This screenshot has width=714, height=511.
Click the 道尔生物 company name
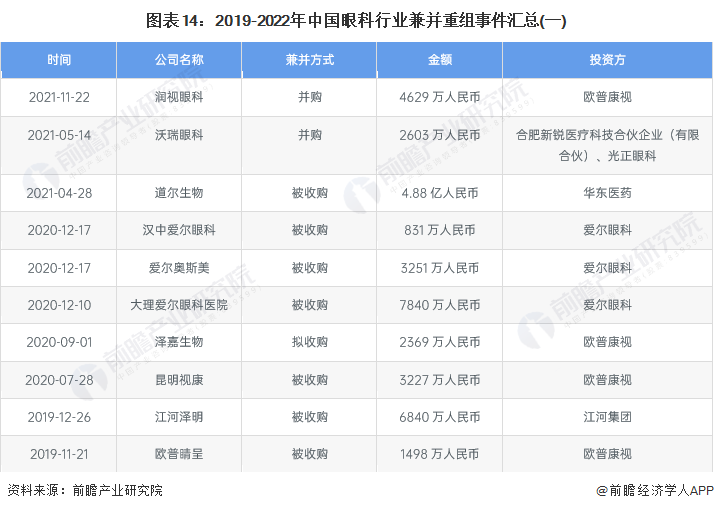pos(179,193)
